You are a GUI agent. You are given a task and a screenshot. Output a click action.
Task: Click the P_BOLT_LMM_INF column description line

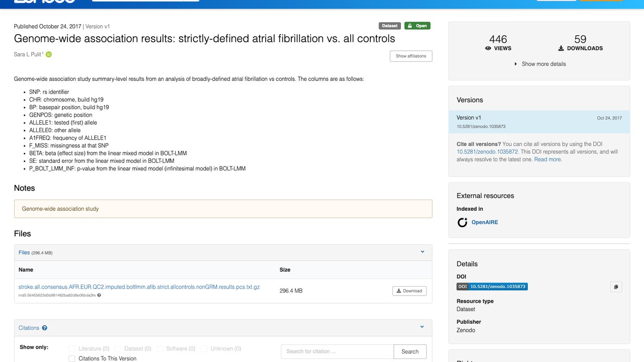coord(137,168)
